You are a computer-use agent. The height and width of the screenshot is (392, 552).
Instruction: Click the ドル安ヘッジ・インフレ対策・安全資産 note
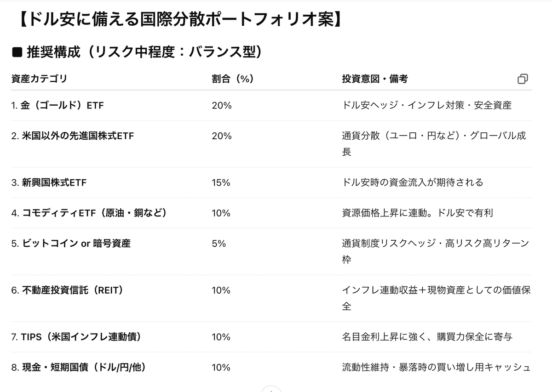point(427,105)
